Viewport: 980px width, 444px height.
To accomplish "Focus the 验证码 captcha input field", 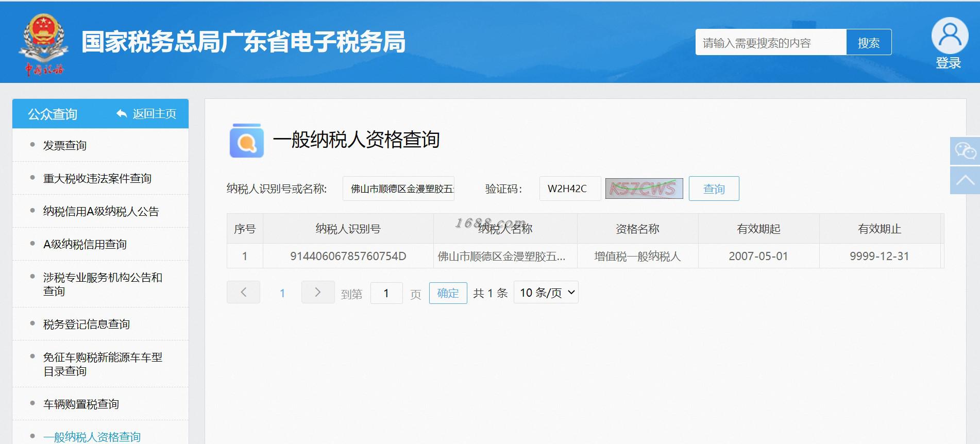I will coord(570,189).
